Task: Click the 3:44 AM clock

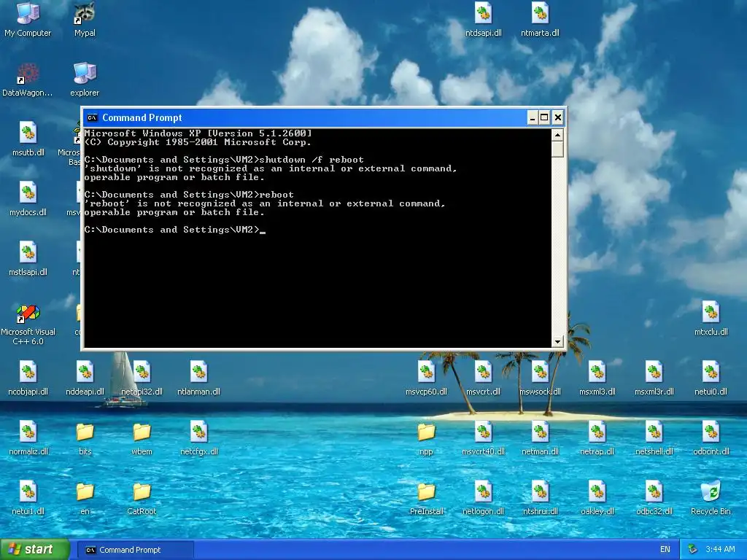Action: 720,550
